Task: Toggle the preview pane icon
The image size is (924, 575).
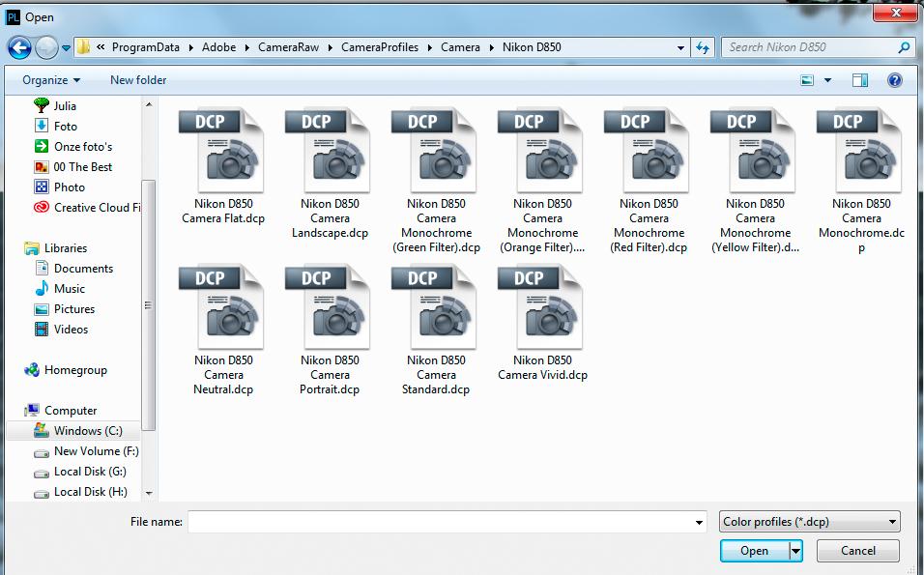Action: 860,80
